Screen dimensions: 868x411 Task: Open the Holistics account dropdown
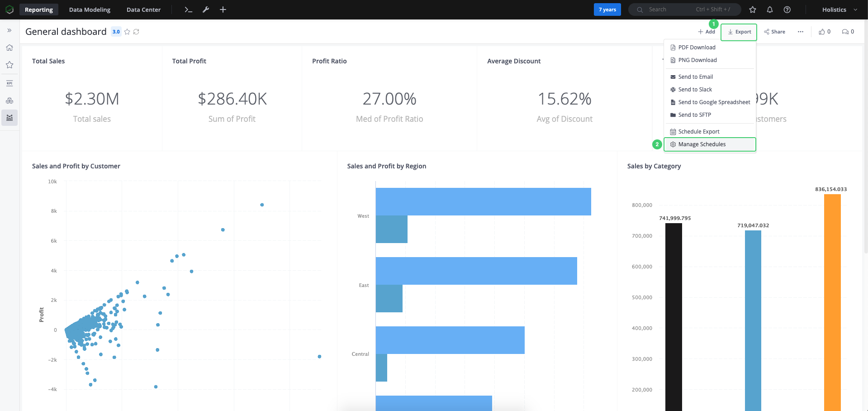point(840,10)
